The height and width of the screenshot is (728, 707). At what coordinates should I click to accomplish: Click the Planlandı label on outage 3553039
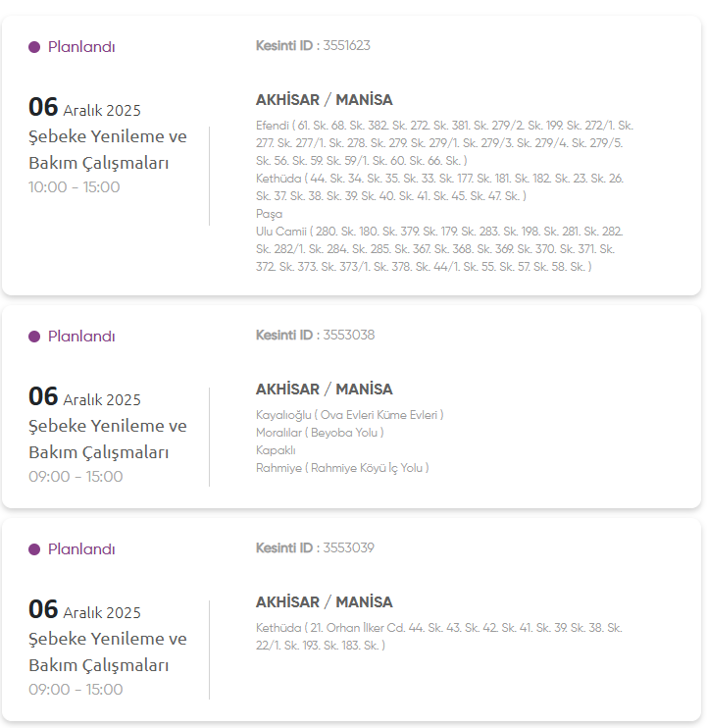click(x=81, y=549)
